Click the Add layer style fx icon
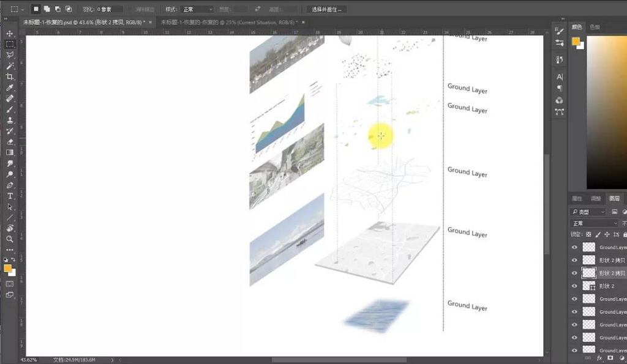Image resolution: width=627 pixels, height=364 pixels. coord(599,358)
